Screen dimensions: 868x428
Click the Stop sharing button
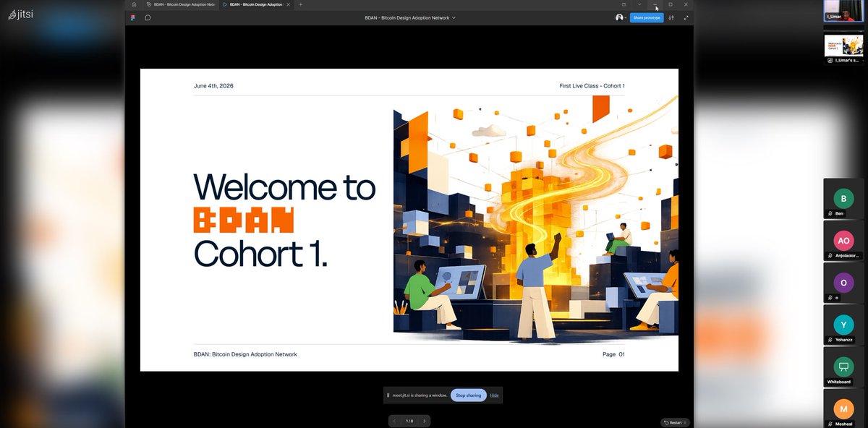tap(468, 395)
